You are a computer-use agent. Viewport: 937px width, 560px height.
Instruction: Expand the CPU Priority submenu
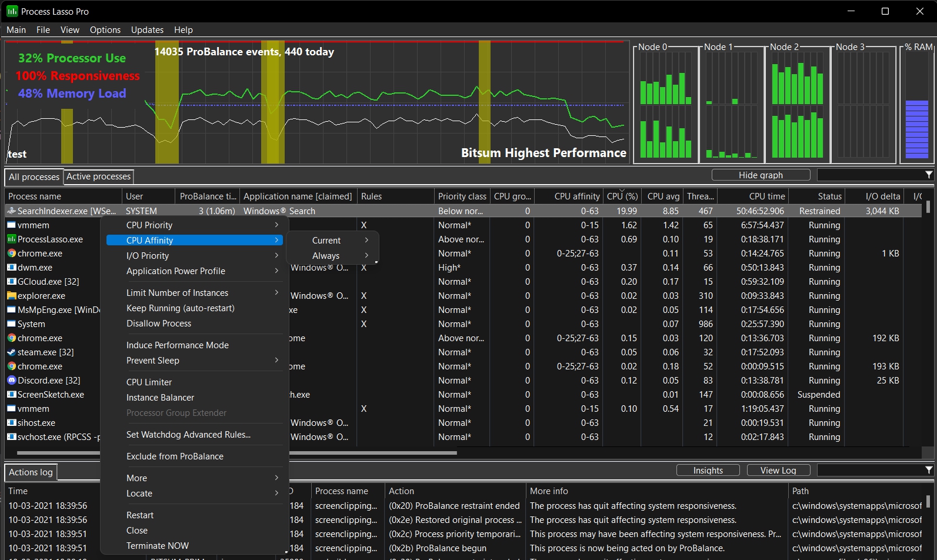[195, 225]
